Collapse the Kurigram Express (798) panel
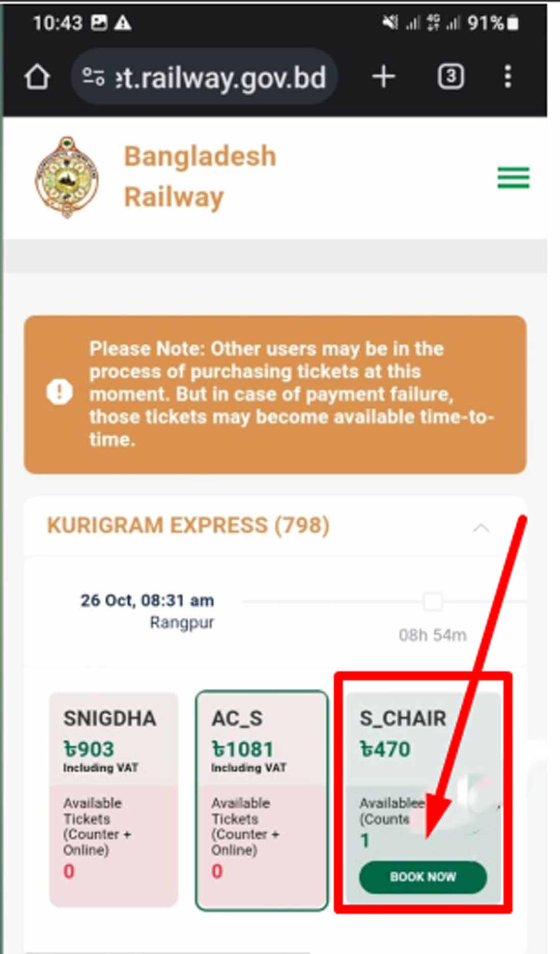 481,528
